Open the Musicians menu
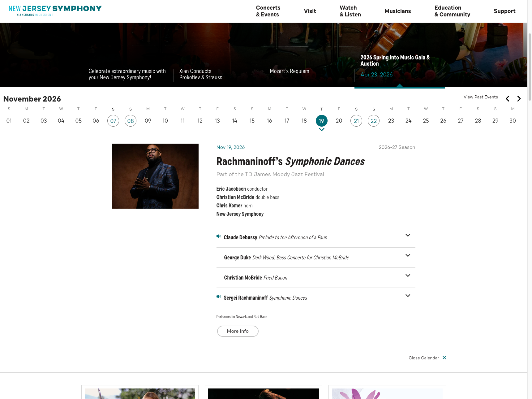 (397, 11)
